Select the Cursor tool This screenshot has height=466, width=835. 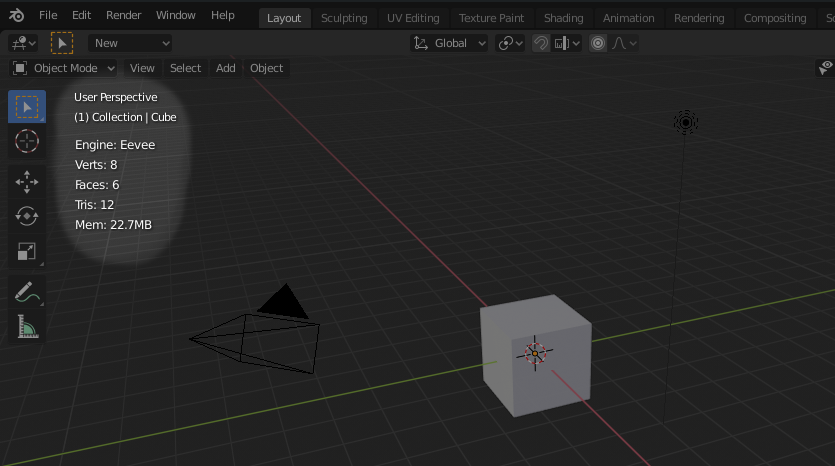click(x=27, y=142)
